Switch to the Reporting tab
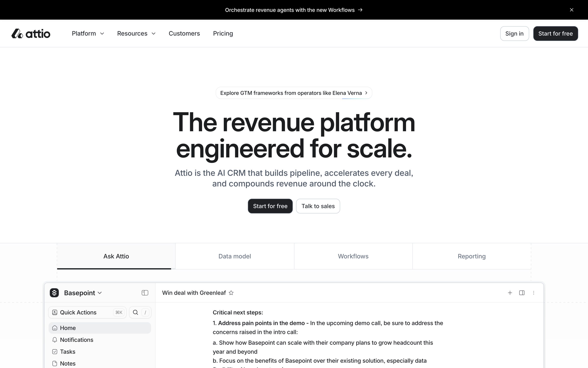The image size is (588, 368). (472, 256)
